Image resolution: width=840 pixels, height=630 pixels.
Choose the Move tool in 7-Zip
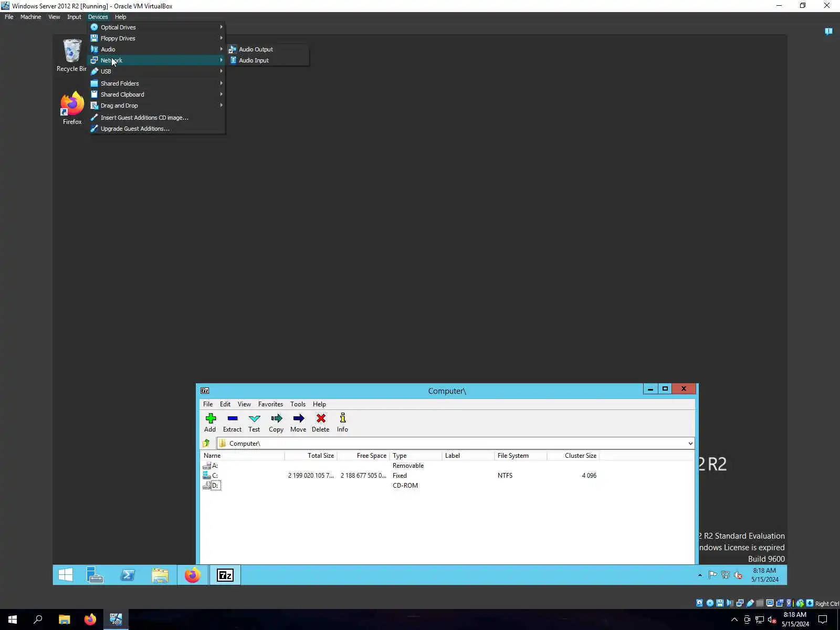298,423
